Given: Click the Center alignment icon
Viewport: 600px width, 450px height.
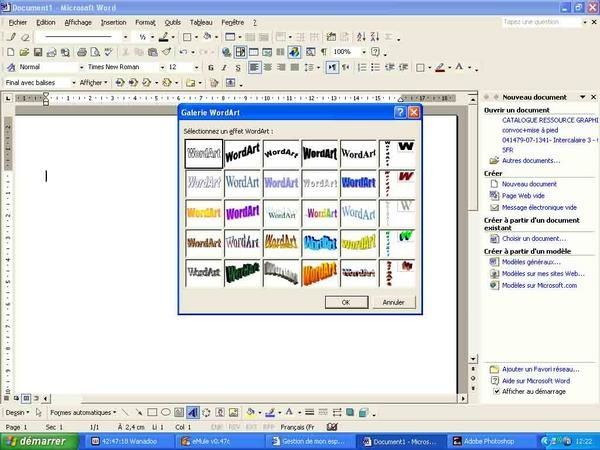Looking at the screenshot, I should [x=267, y=68].
